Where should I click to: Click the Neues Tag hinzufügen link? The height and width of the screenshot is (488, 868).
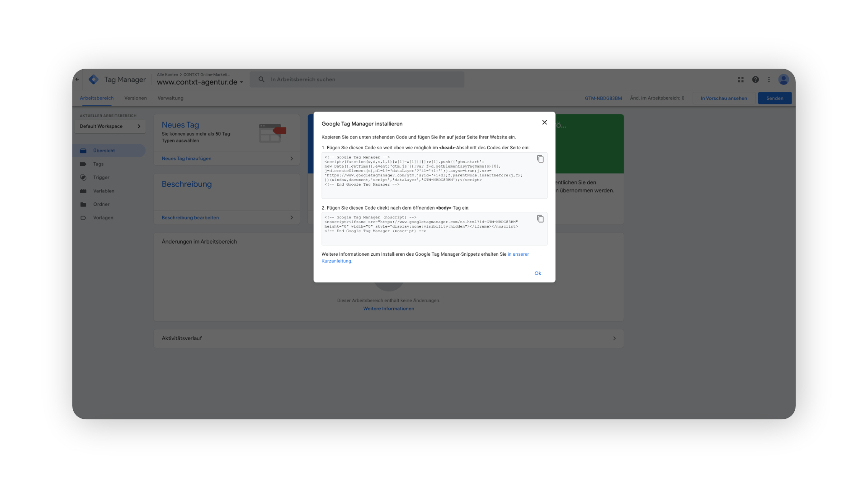[187, 159]
